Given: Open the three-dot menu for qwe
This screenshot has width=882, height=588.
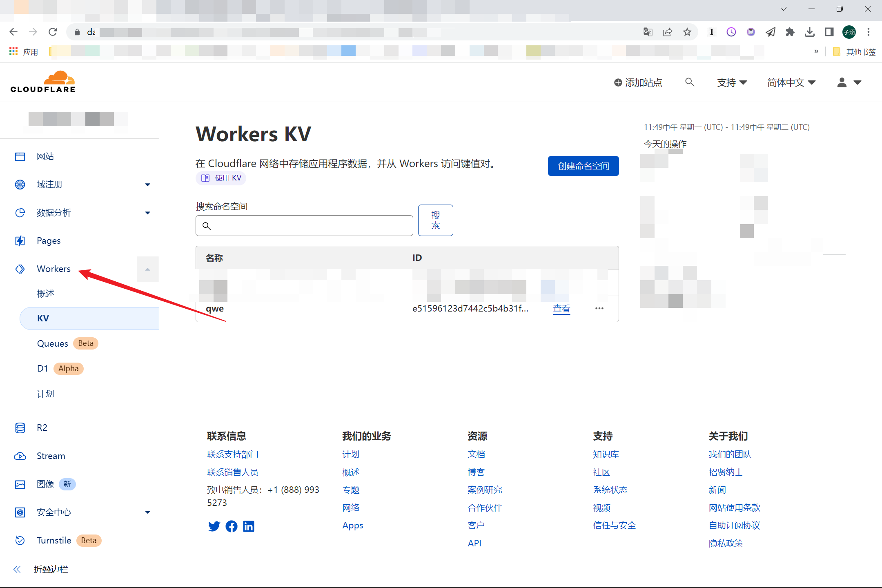Looking at the screenshot, I should [599, 309].
